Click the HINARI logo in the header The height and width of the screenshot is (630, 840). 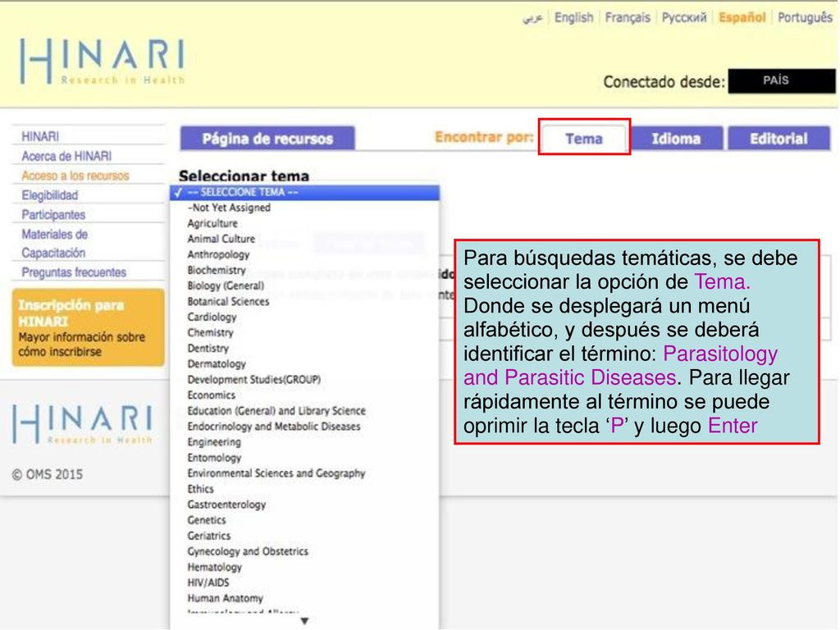(x=102, y=61)
